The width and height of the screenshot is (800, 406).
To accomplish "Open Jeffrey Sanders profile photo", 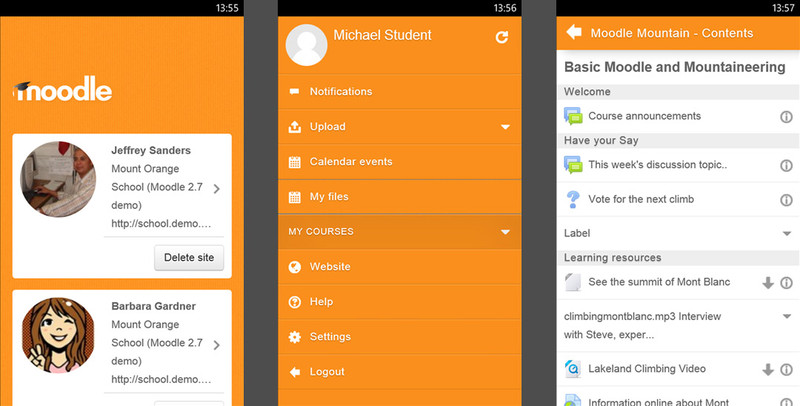I will [x=58, y=179].
